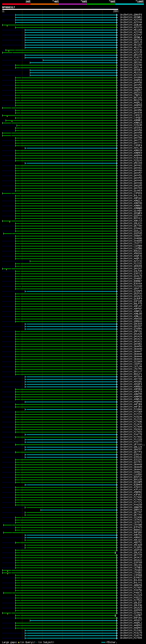Click the UniRef100_Q461R4 label
The height and width of the screenshot is (644, 146).
click(131, 87)
